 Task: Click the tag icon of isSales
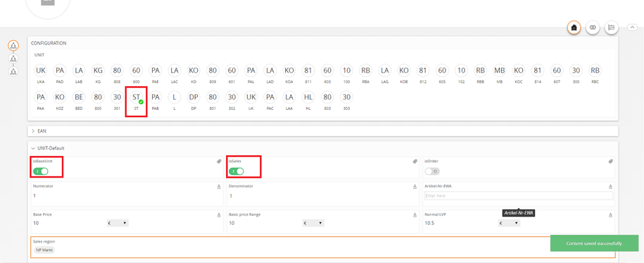click(415, 161)
